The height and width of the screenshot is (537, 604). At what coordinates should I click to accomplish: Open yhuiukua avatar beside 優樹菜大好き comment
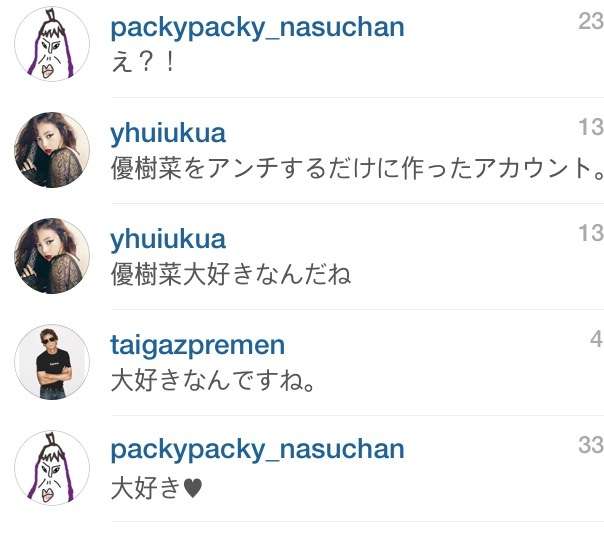click(x=52, y=256)
